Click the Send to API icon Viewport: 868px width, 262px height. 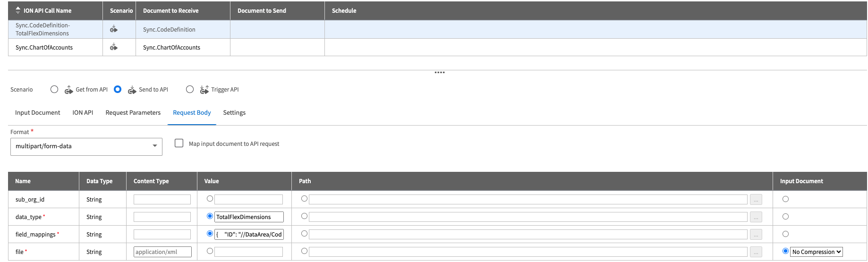click(x=132, y=90)
